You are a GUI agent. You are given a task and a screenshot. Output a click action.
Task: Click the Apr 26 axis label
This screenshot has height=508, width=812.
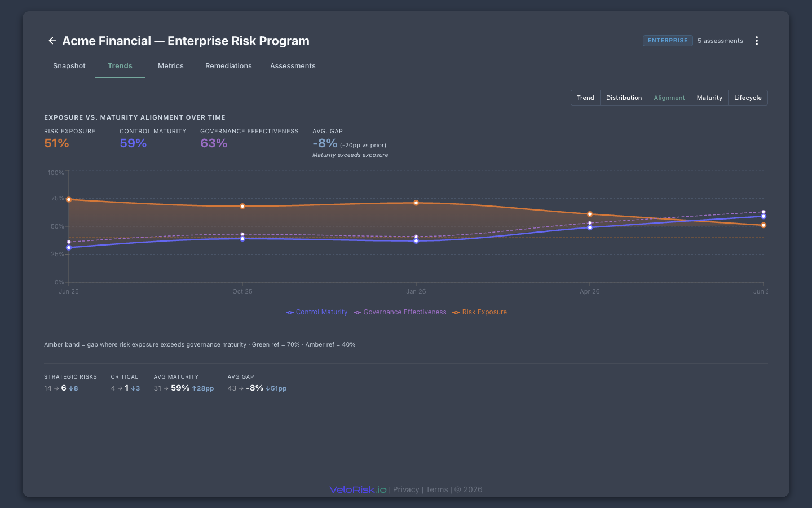coord(590,291)
